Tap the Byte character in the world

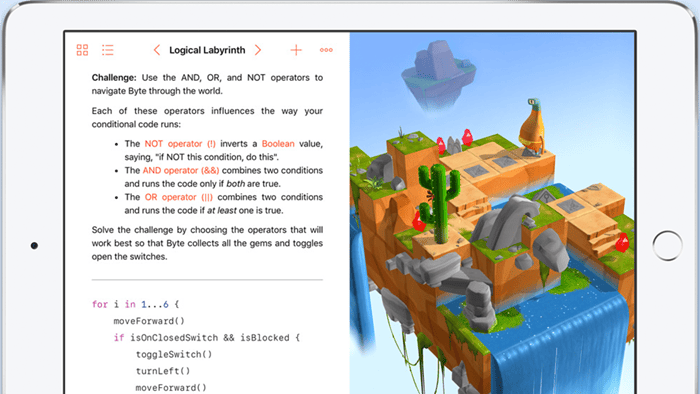(532, 127)
